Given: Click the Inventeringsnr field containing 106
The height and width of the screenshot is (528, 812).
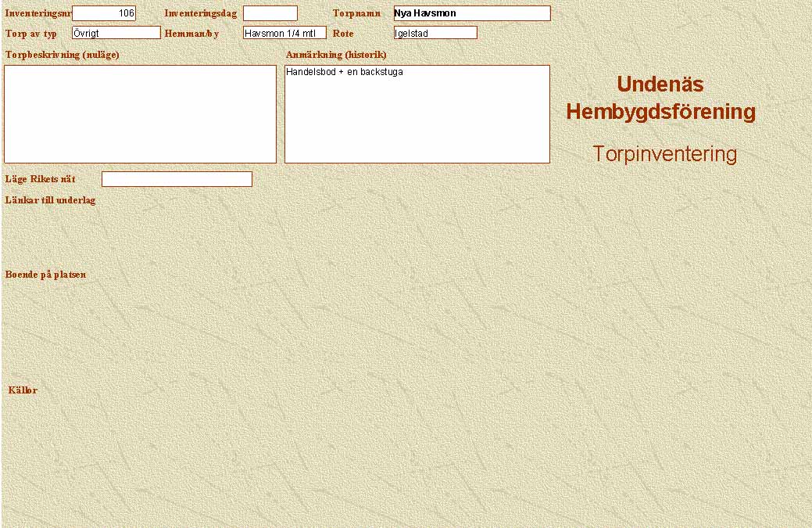Looking at the screenshot, I should coord(104,13).
